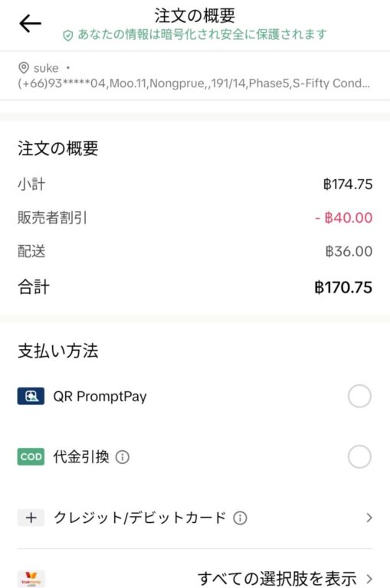Tap the location pin icon beside suke
390x588 pixels.
(24, 68)
